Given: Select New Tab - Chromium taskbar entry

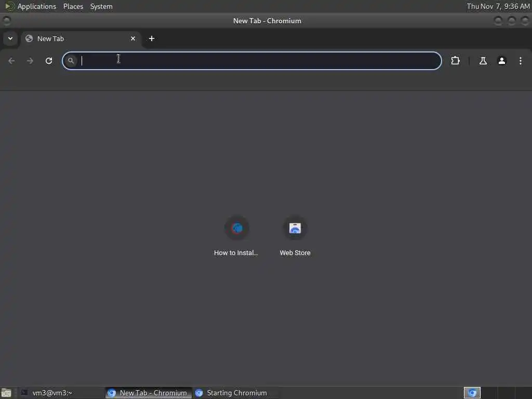Looking at the screenshot, I should (x=148, y=393).
